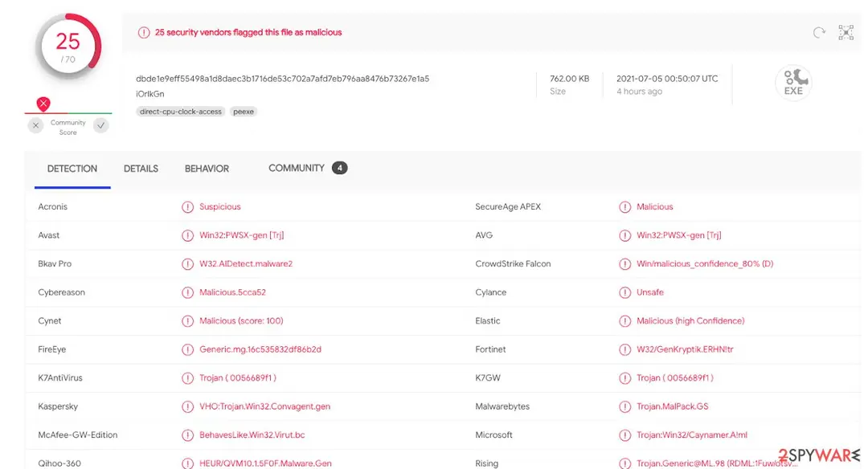Viewport: 868px width, 469px height.
Task: Click AVG's Win32:PWSX-gen [Trj] result
Action: pos(678,235)
